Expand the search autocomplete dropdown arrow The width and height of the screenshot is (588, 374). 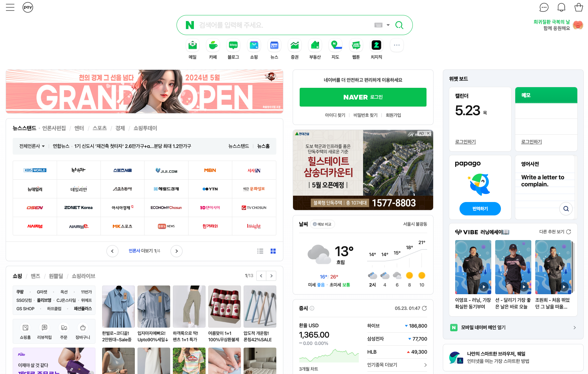coord(388,25)
